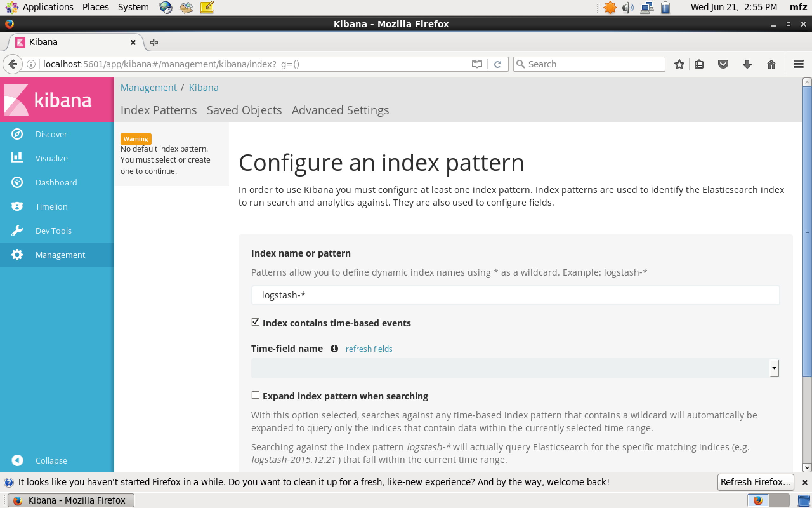
Task: Toggle reader view icon in the address bar
Action: (477, 64)
